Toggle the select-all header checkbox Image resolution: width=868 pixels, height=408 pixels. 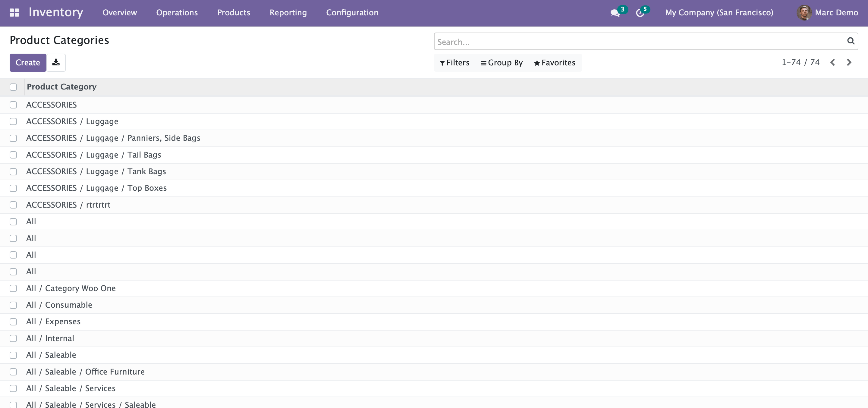click(13, 87)
